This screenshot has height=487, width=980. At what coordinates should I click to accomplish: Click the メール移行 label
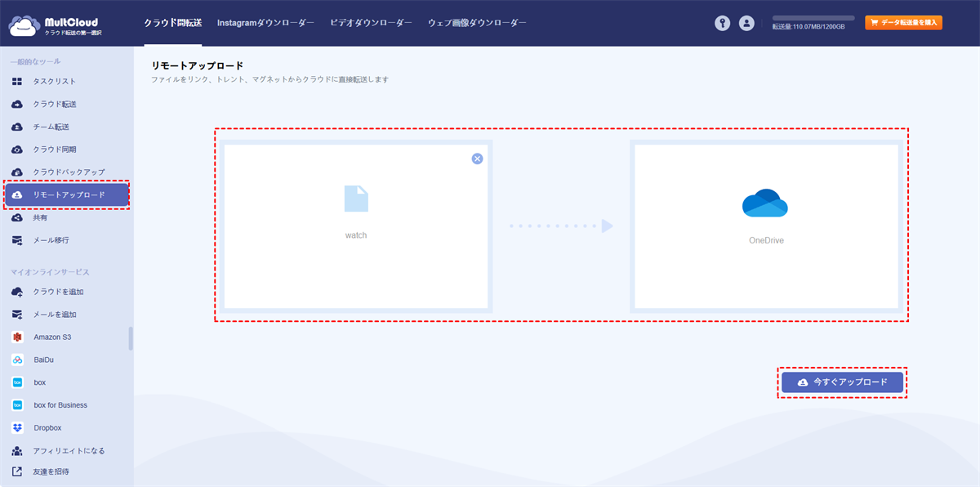pyautogui.click(x=51, y=241)
